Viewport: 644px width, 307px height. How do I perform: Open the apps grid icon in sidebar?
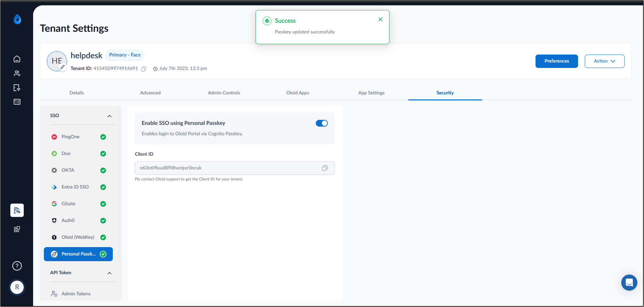pyautogui.click(x=17, y=229)
